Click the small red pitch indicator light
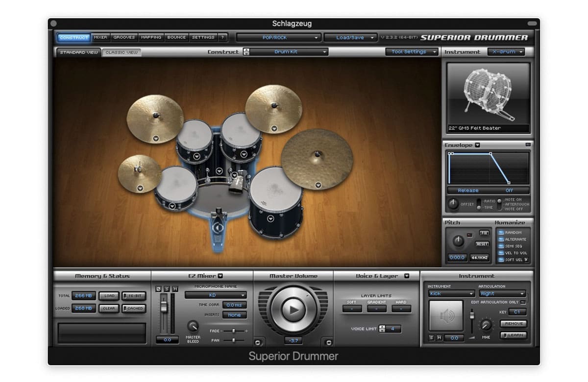Viewport: 588px width, 382px height. (469, 236)
